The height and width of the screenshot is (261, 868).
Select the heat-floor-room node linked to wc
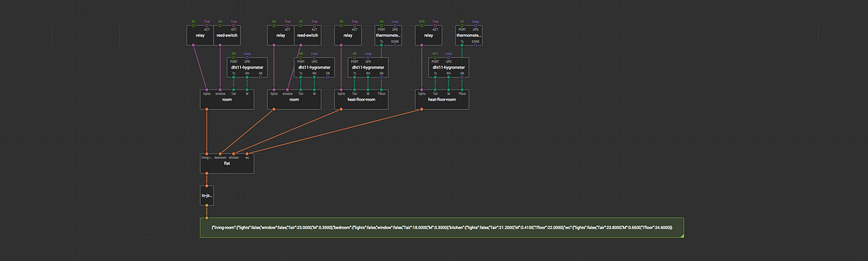coord(441,99)
